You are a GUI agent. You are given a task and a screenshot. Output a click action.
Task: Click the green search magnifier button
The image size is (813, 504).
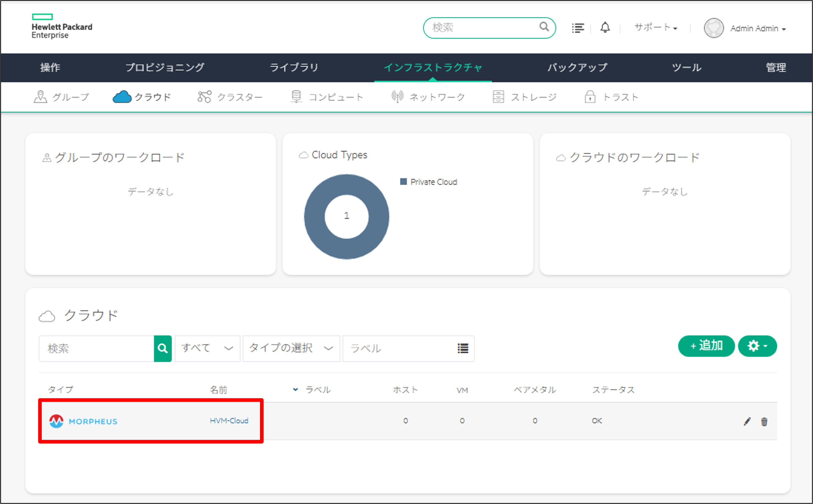pos(162,348)
